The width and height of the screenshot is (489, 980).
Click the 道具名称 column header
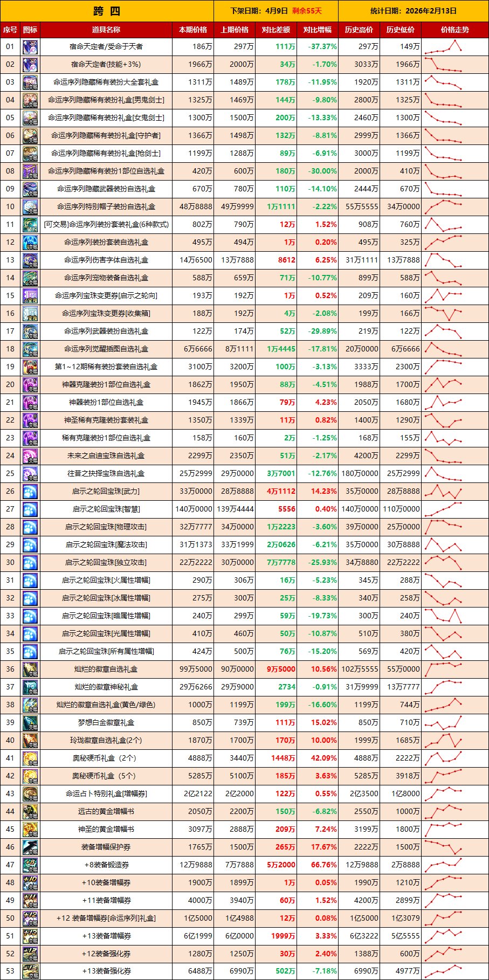click(x=106, y=30)
